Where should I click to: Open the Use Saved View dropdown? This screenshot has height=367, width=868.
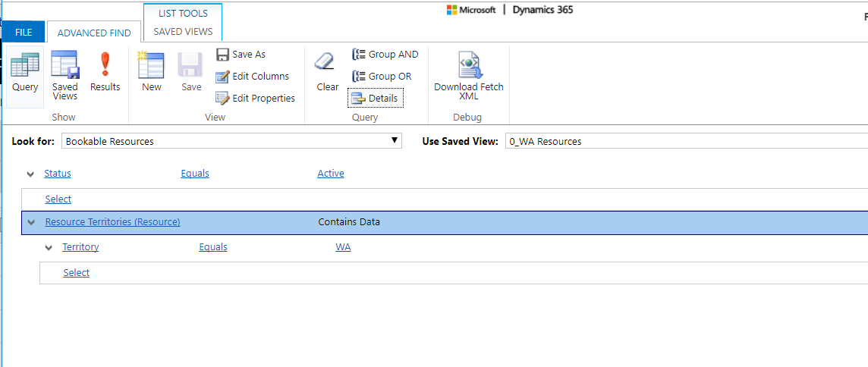click(687, 141)
